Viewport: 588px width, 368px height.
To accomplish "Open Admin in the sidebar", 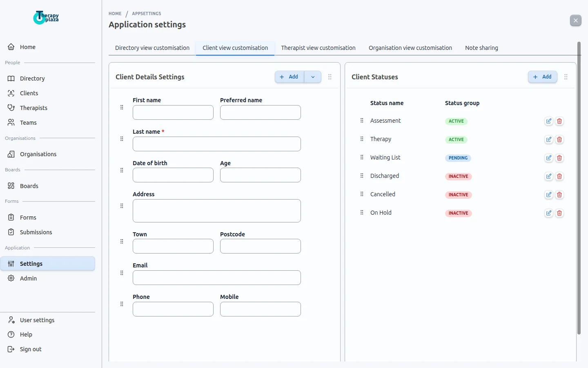I will click(x=48, y=278).
